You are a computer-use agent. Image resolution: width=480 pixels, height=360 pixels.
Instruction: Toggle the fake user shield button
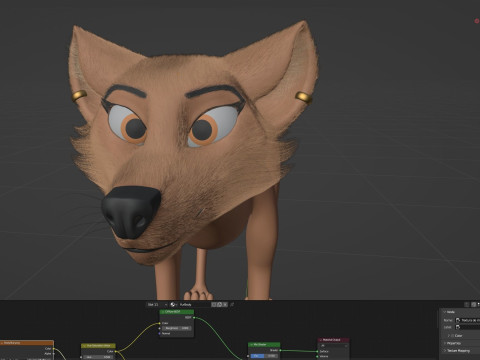pos(214,304)
